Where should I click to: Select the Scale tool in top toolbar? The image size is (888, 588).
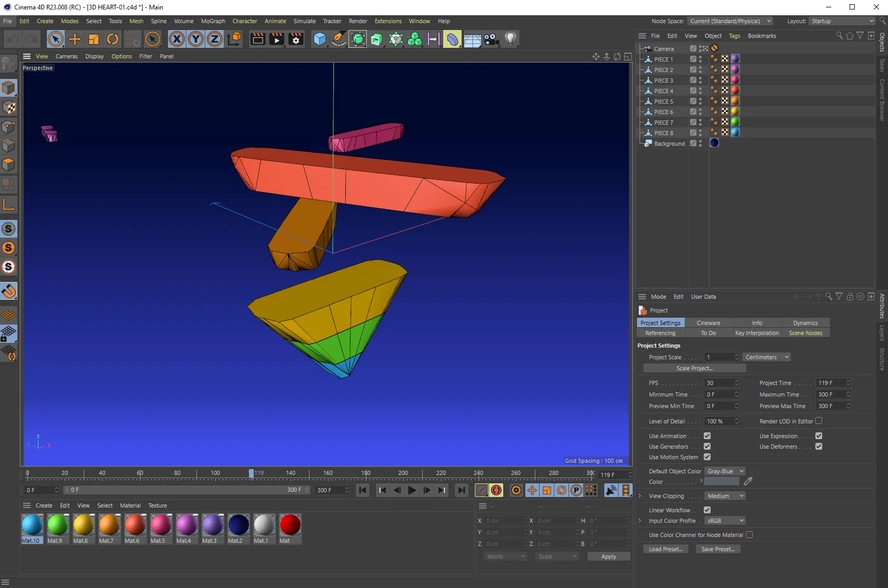coord(94,39)
